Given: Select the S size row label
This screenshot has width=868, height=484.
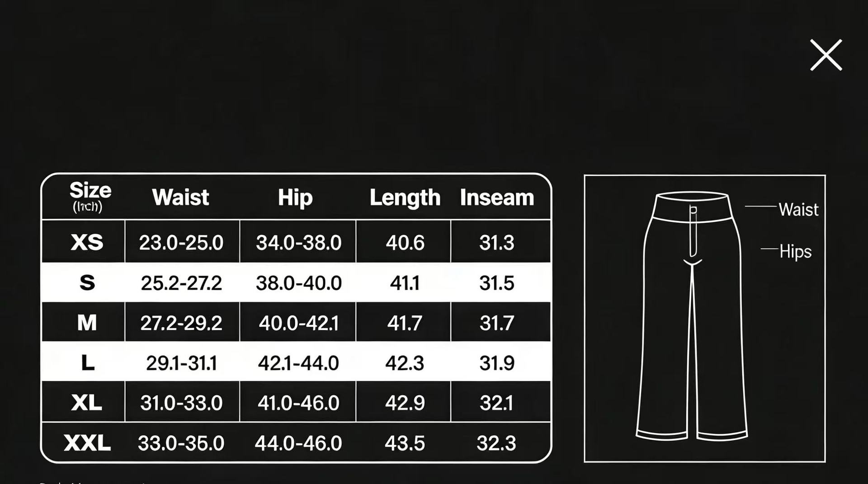Looking at the screenshot, I should pyautogui.click(x=87, y=283).
